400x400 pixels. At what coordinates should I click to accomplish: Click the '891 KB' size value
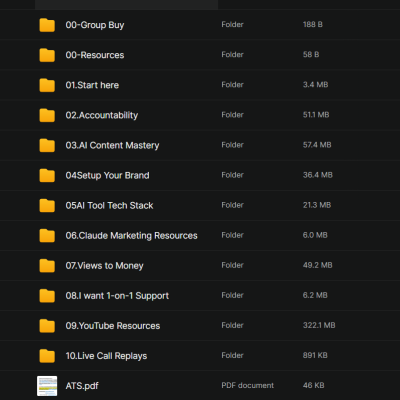[315, 355]
